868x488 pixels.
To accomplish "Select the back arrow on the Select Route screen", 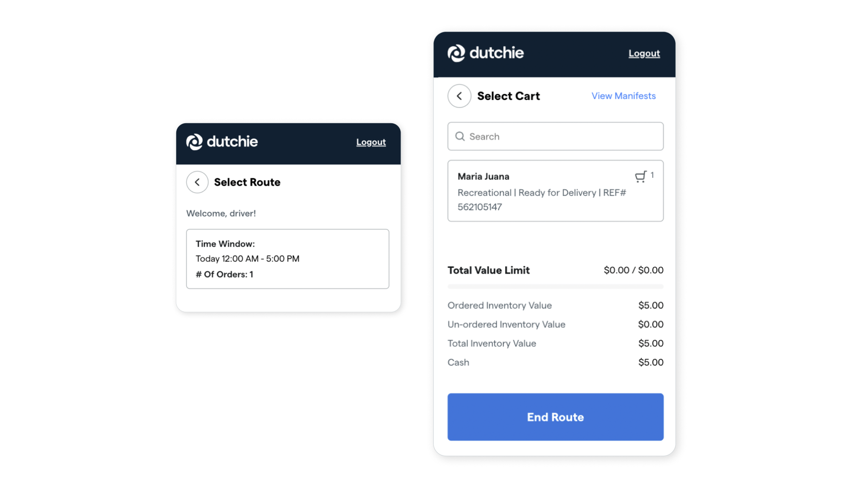I will 197,182.
